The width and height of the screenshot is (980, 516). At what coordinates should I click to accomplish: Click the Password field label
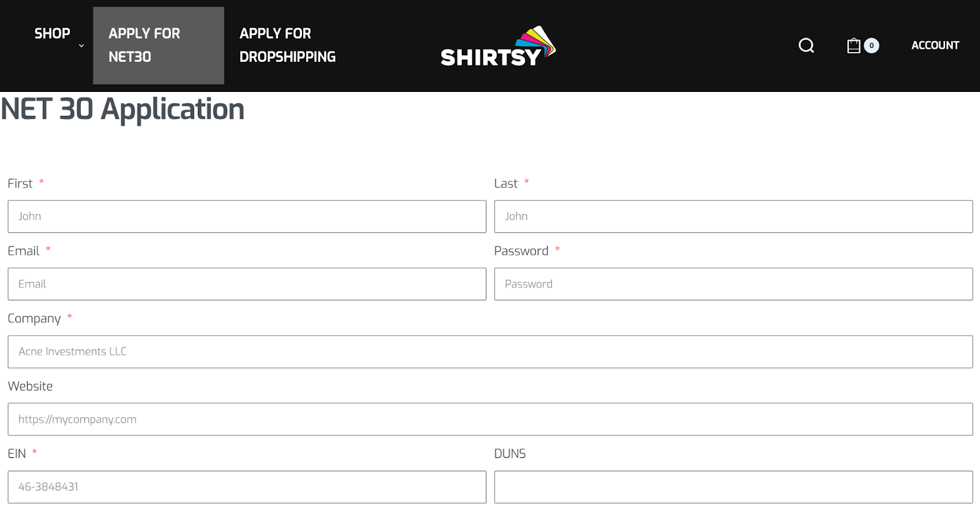point(521,251)
